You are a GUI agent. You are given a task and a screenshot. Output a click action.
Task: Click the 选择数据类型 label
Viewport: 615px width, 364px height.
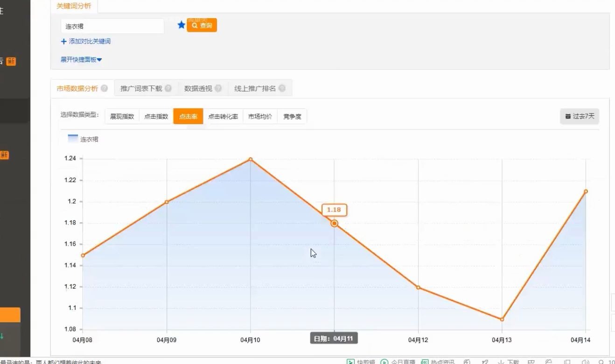click(x=80, y=115)
